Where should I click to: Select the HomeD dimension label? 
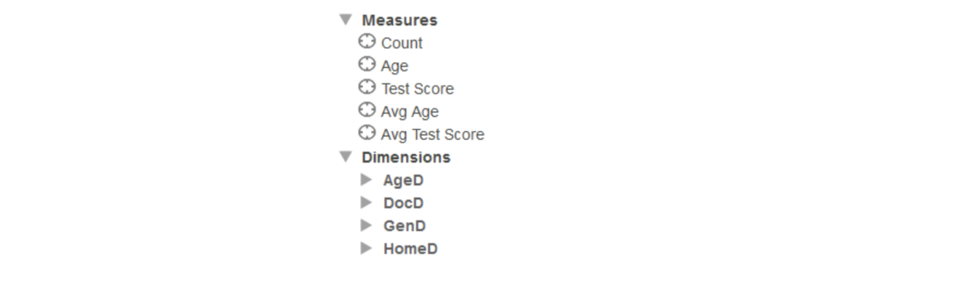coord(410,249)
